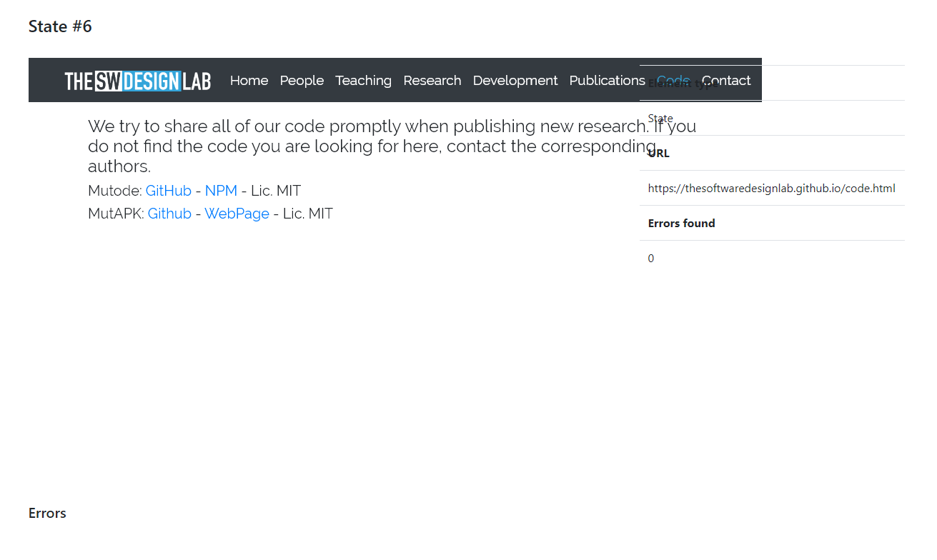The image size is (937, 560).
Task: Navigate to Development page
Action: [x=515, y=81]
